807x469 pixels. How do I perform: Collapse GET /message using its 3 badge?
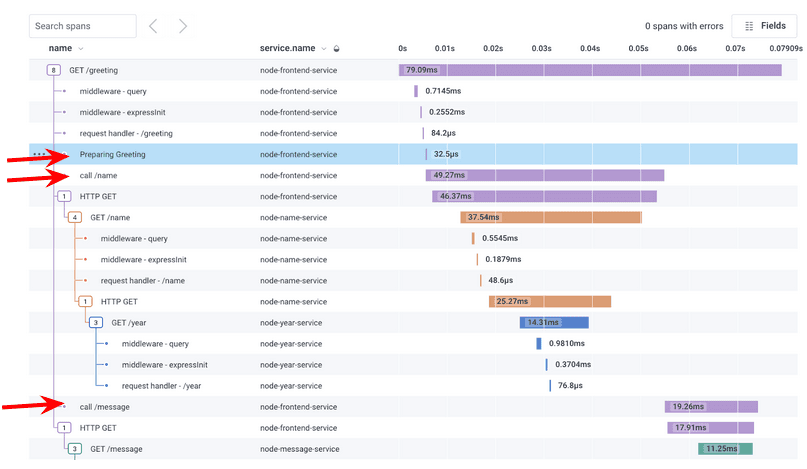[x=75, y=449]
